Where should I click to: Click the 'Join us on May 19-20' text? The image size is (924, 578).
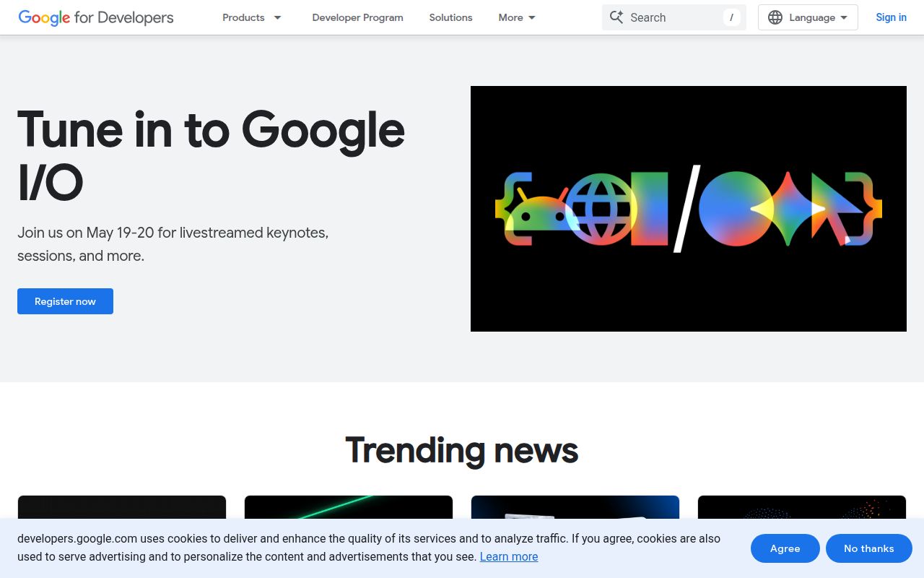pyautogui.click(x=173, y=244)
